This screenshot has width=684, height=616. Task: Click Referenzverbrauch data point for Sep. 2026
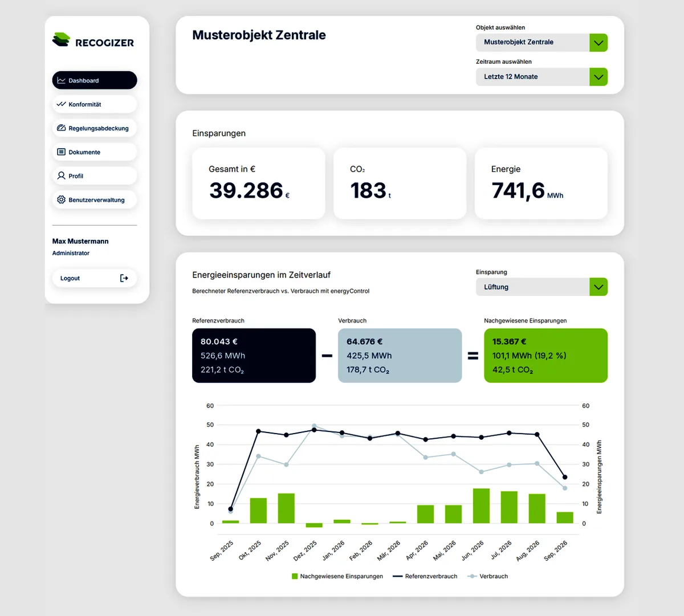click(x=565, y=478)
